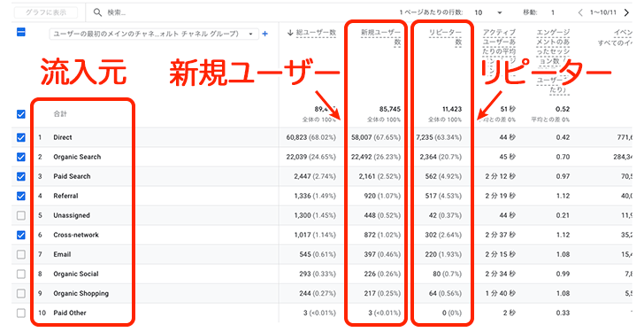Screen dimensions: 644x332
Task: Uncheck the Cross-network row checkbox
Action: coord(21,235)
